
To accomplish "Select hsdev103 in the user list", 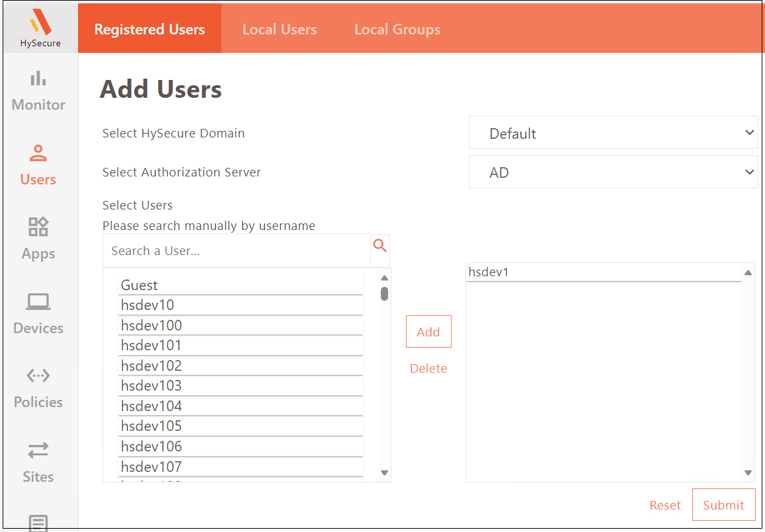I will [x=241, y=386].
